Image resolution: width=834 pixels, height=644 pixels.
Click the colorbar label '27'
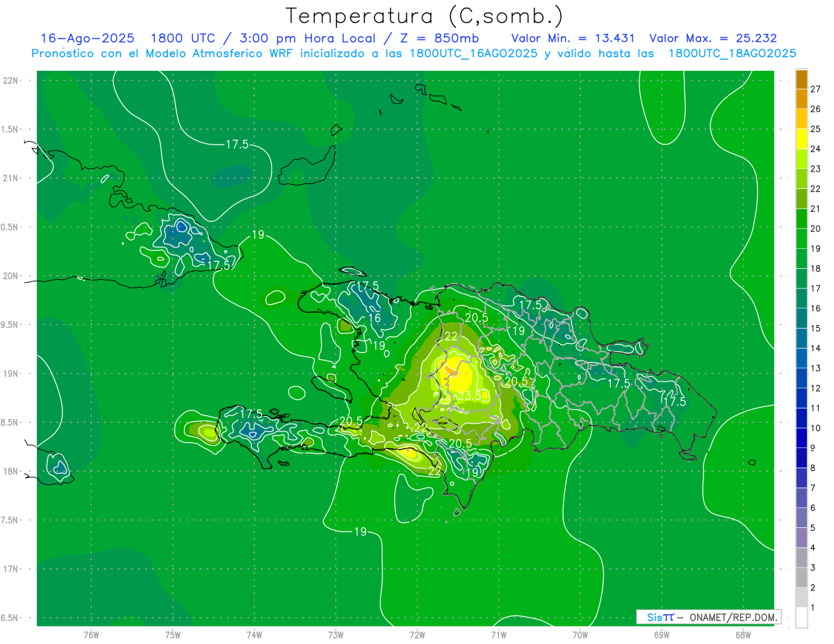[x=815, y=89]
